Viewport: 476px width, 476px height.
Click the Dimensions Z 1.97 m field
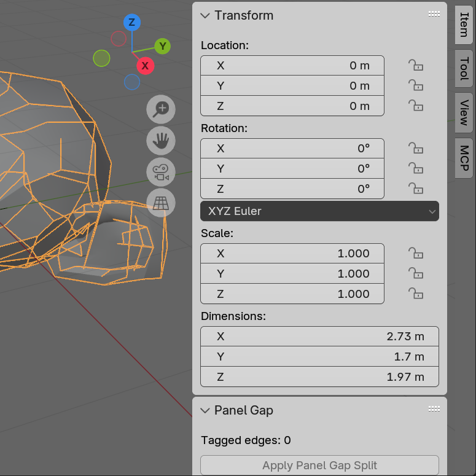pyautogui.click(x=319, y=377)
